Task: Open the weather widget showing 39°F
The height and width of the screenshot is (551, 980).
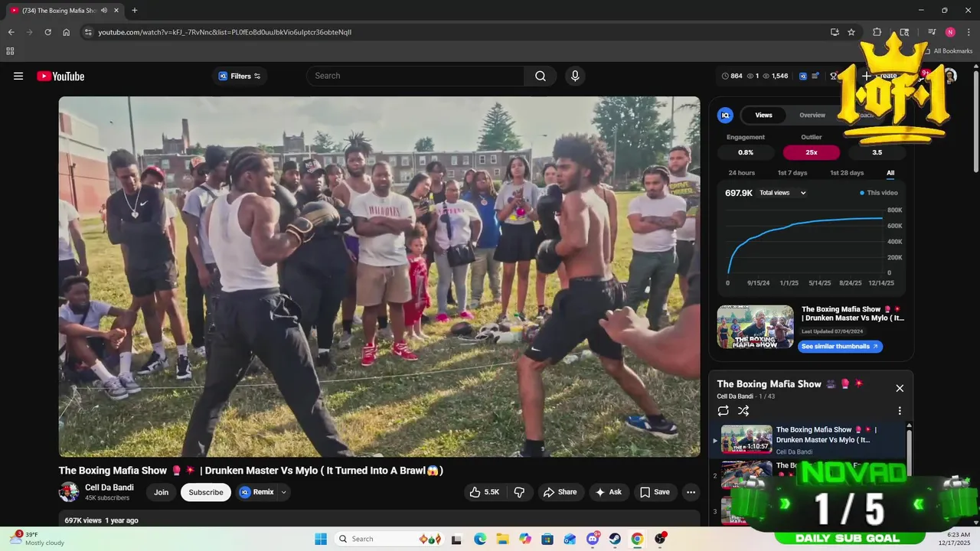Action: pyautogui.click(x=37, y=539)
